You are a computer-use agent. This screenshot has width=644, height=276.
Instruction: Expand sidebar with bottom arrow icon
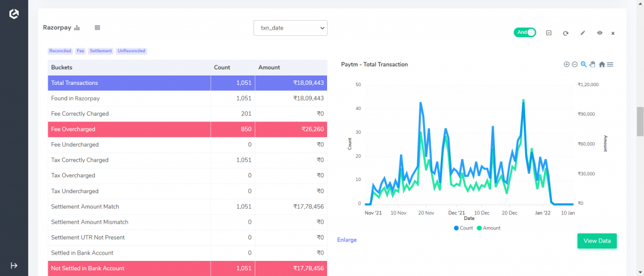[x=14, y=266]
